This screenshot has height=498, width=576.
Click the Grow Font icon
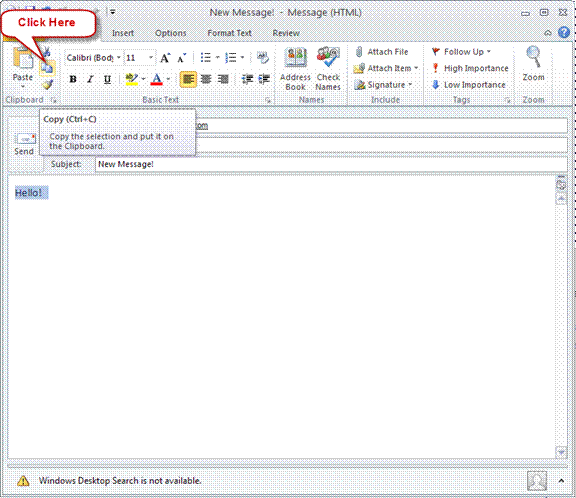(x=165, y=58)
